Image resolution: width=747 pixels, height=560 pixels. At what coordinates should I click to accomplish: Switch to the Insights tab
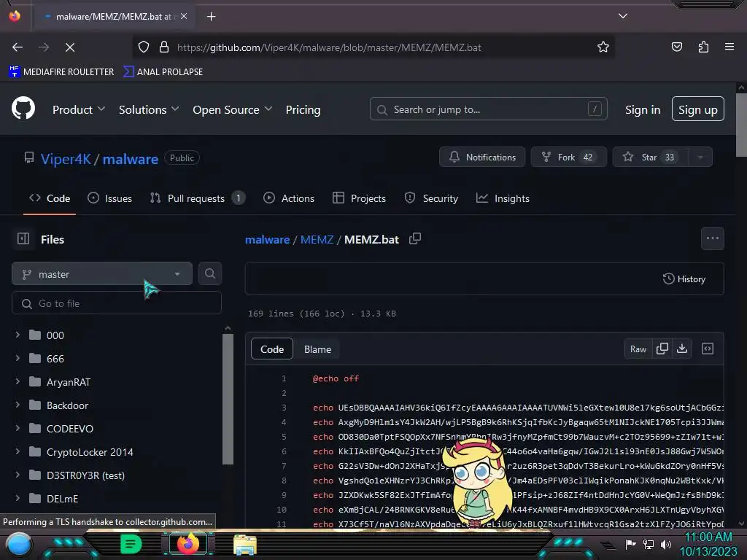tap(503, 198)
